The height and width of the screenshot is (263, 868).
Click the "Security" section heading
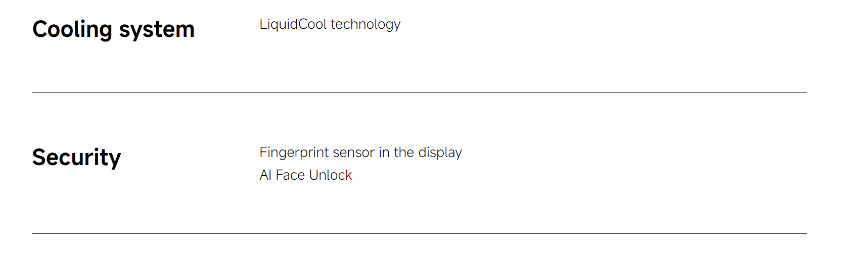pos(76,157)
